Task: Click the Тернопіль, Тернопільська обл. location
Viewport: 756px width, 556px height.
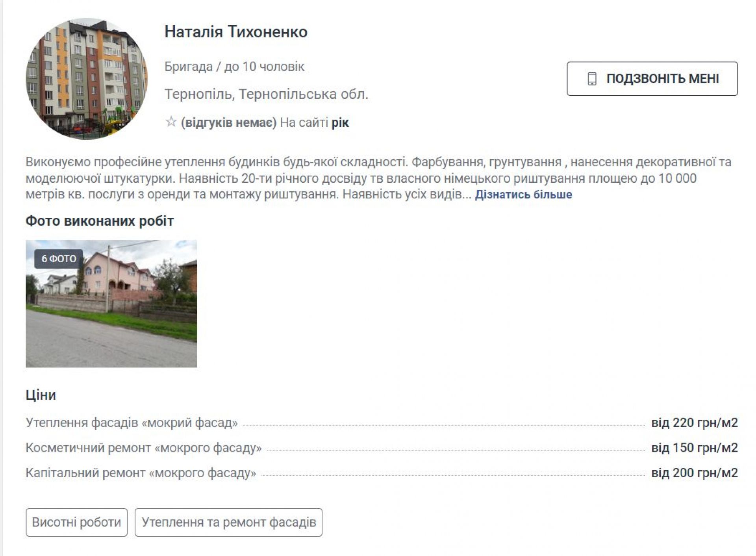Action: [x=266, y=94]
